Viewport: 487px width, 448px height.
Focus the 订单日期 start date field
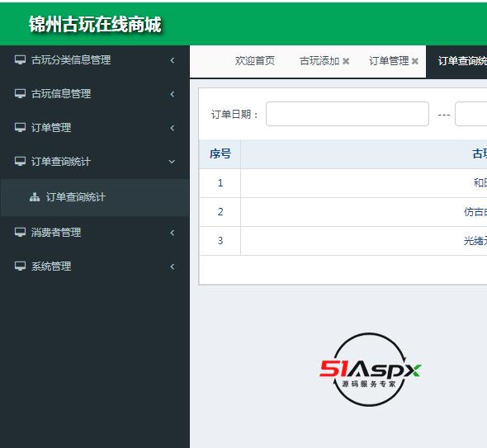pyautogui.click(x=348, y=114)
